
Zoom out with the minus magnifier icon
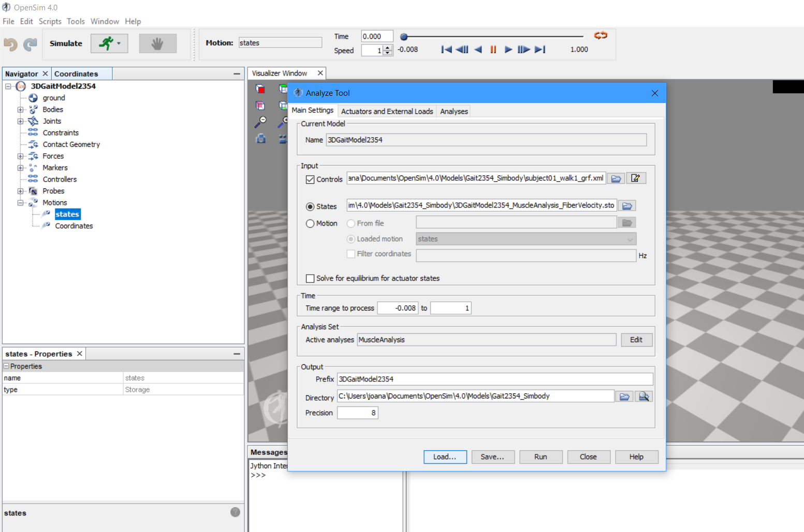[x=260, y=122]
